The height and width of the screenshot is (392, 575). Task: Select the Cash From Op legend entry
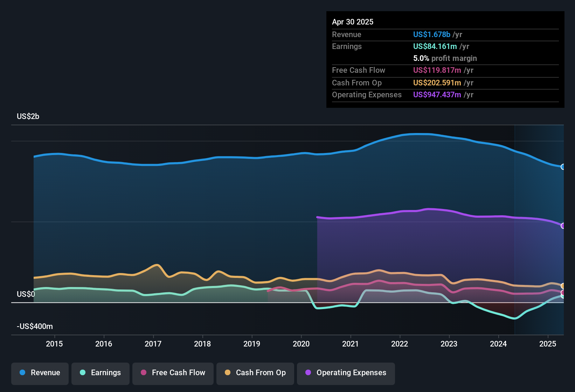click(255, 373)
